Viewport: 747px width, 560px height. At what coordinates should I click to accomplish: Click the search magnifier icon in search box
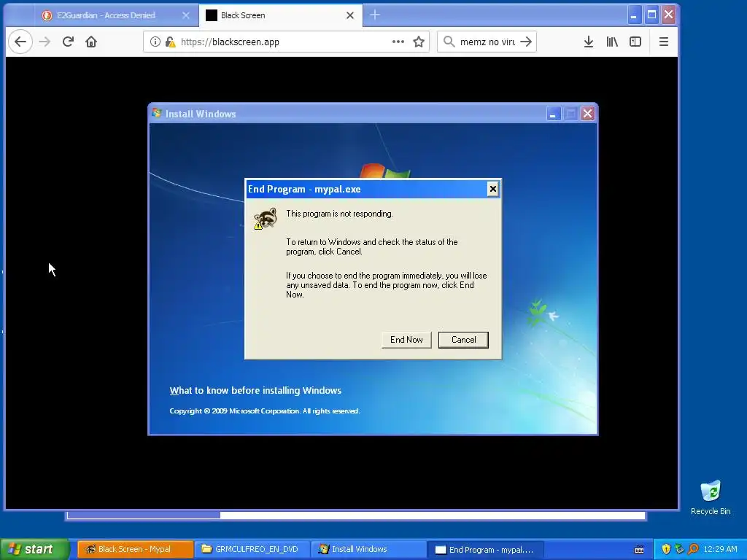[449, 42]
